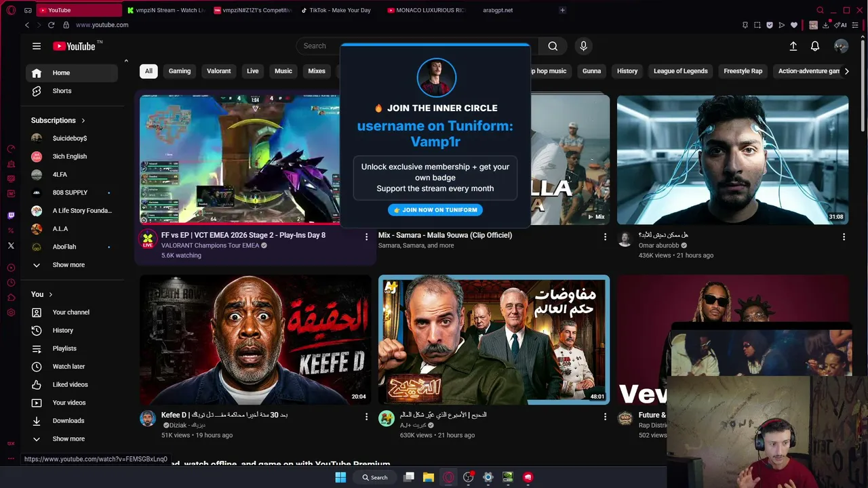This screenshot has height=488, width=868.
Task: Open the $uicideboy$ subscription channel
Action: tap(72, 138)
